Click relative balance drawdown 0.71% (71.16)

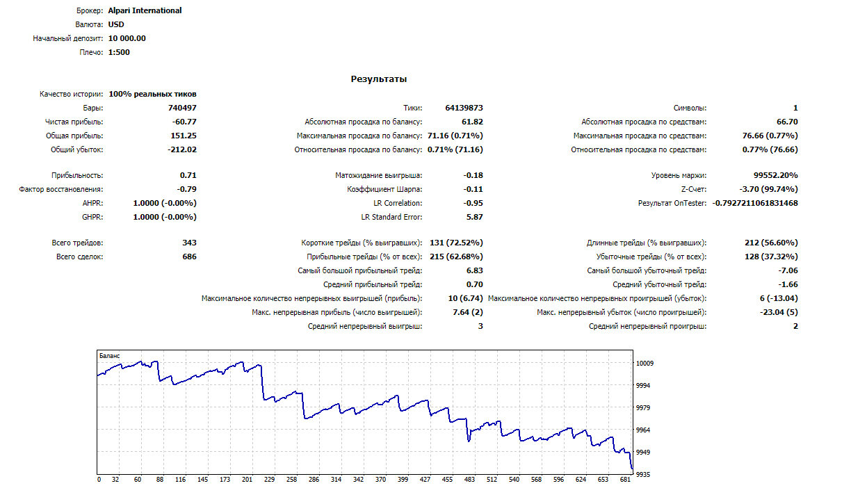[455, 149]
